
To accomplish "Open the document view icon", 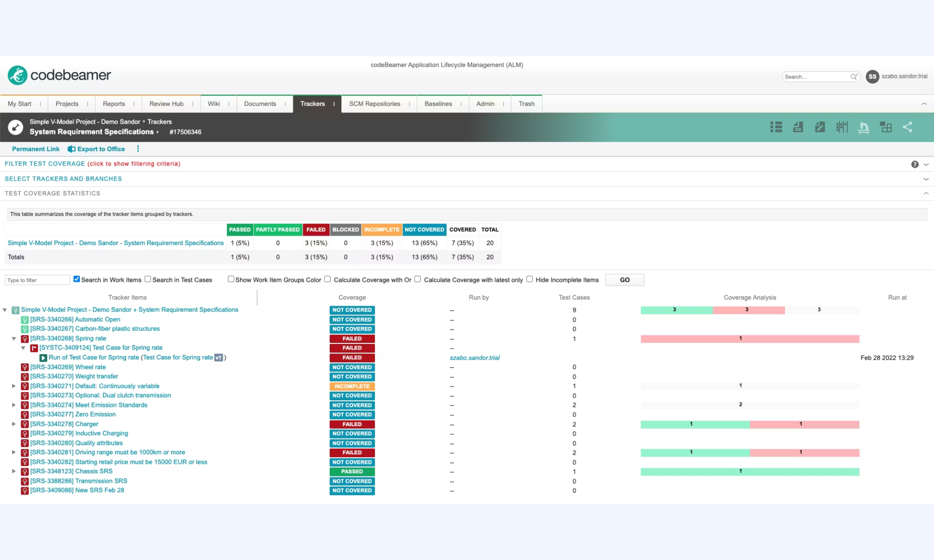I will tap(798, 127).
